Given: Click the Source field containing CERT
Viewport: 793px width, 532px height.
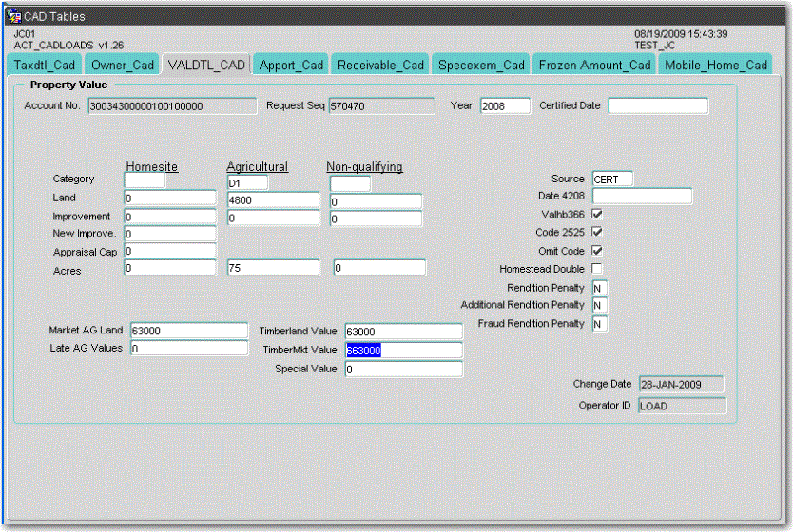Looking at the screenshot, I should (611, 179).
